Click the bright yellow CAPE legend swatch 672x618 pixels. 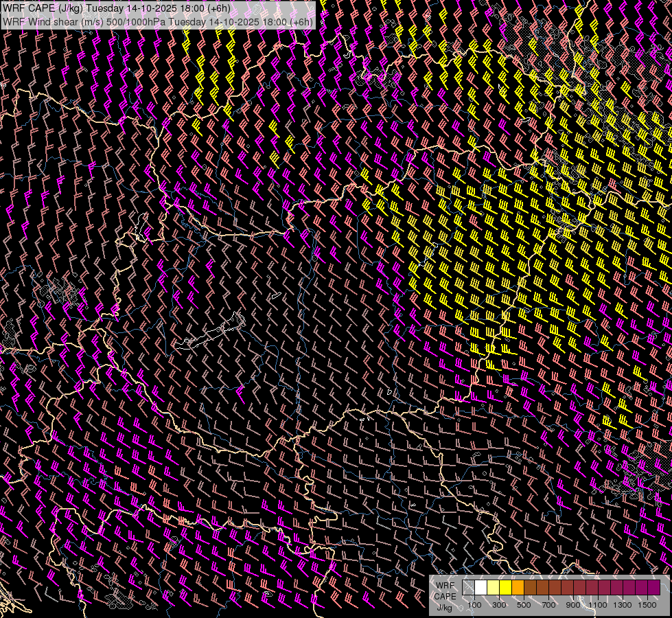click(x=506, y=587)
